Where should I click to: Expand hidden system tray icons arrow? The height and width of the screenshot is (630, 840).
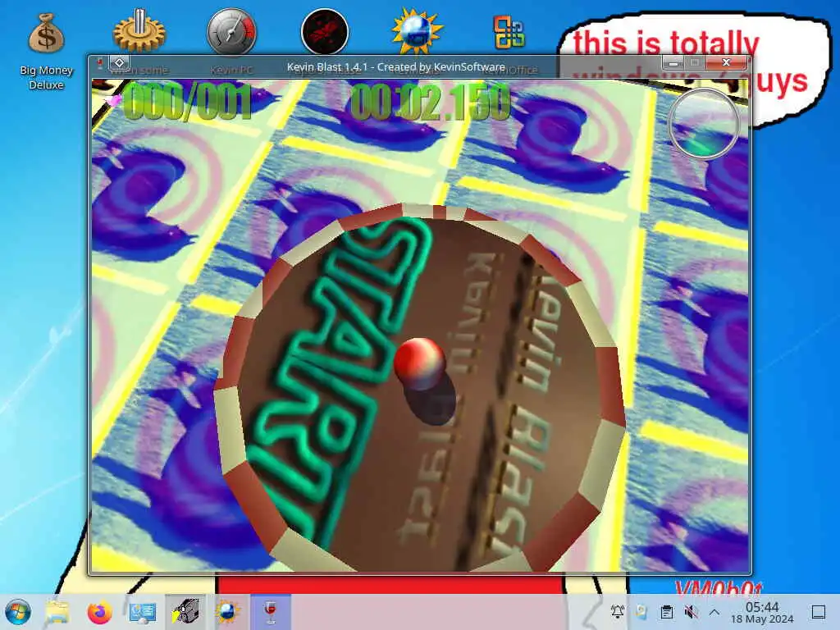pyautogui.click(x=714, y=611)
